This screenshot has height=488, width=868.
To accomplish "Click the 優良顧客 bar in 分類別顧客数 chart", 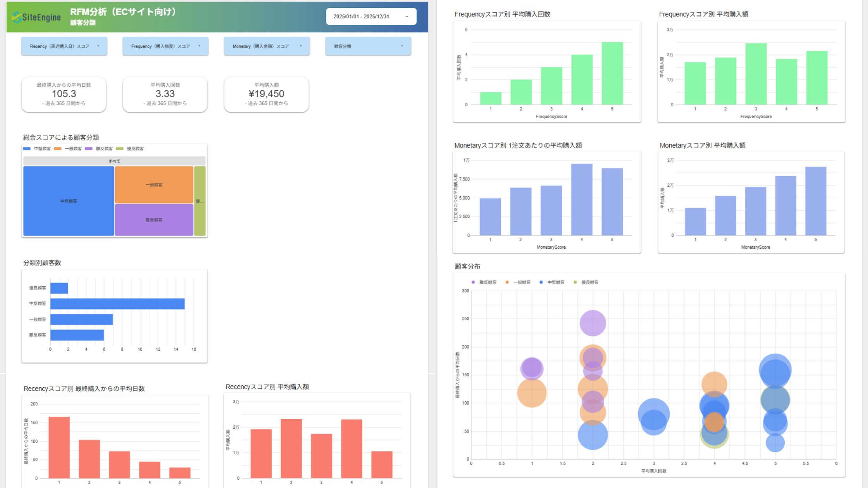I will pyautogui.click(x=59, y=288).
